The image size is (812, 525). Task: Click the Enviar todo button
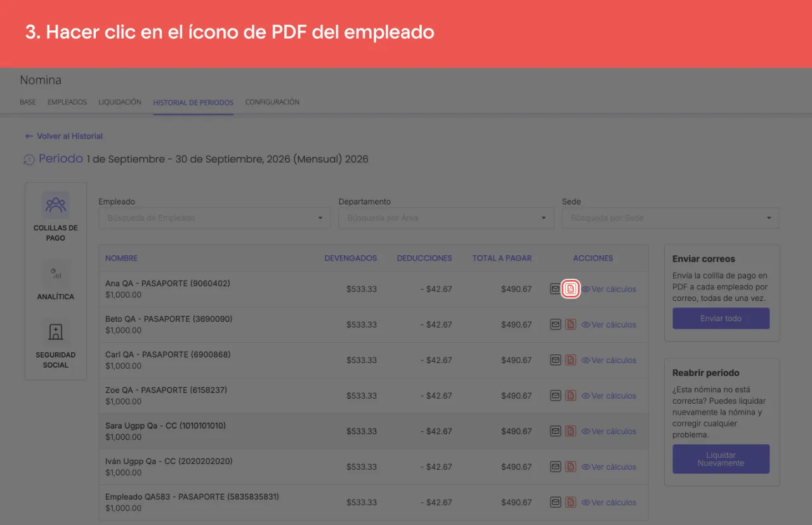click(x=721, y=318)
